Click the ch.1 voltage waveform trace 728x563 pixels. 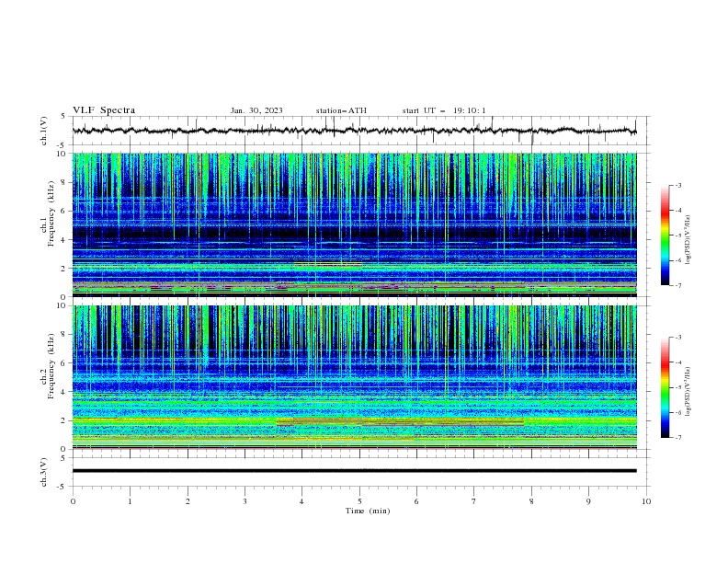(354, 131)
